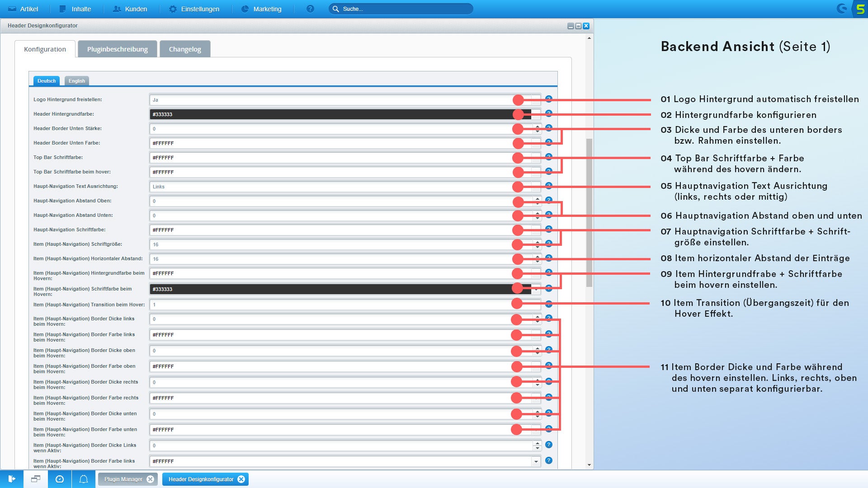Image resolution: width=868 pixels, height=488 pixels.
Task: Close the Plugin Manager taskbar tab
Action: tap(151, 479)
